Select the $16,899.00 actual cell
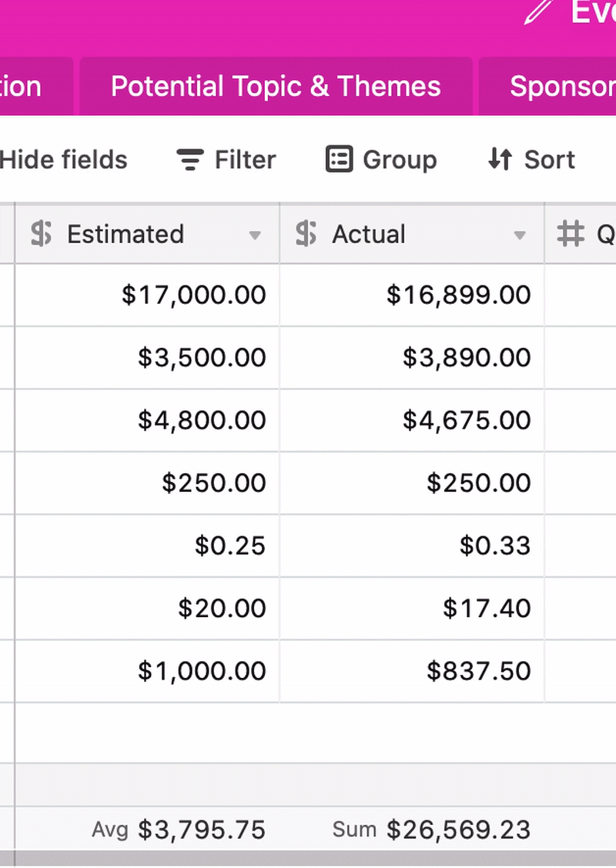This screenshot has height=868, width=616. 412,295
